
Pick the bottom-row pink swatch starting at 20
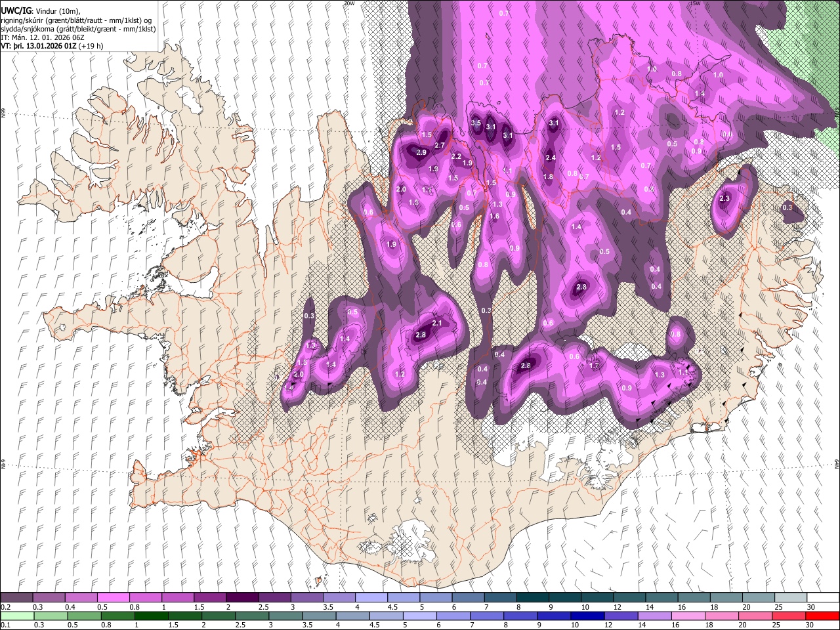[x=754, y=616]
